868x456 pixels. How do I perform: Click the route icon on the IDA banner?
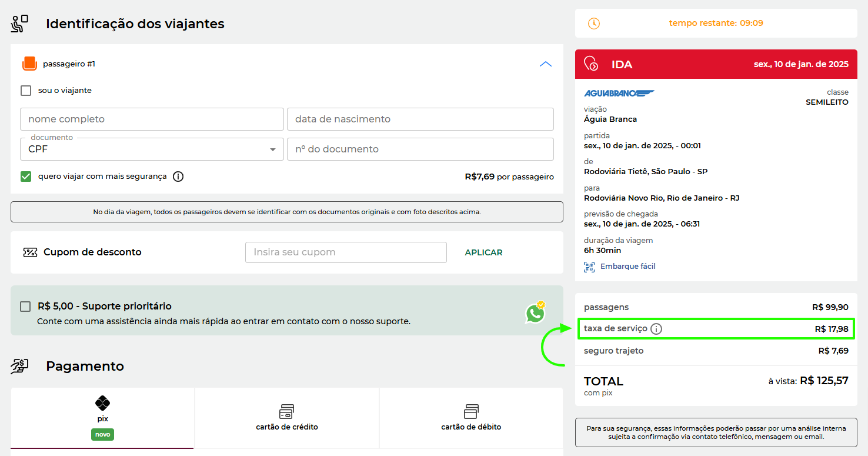click(591, 64)
